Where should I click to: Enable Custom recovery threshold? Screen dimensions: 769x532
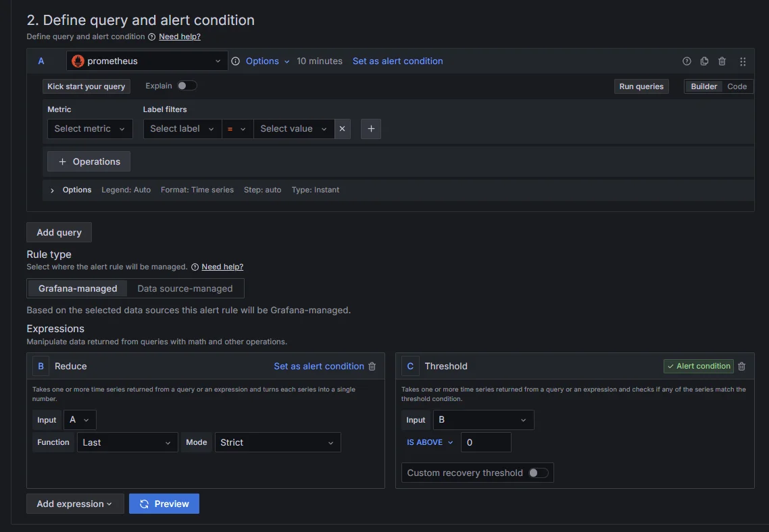click(x=538, y=473)
